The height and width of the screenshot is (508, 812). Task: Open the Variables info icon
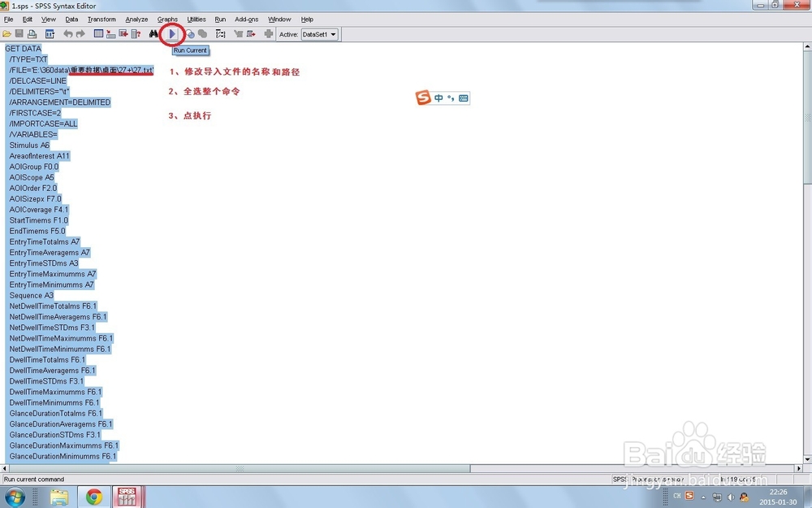[136, 34]
